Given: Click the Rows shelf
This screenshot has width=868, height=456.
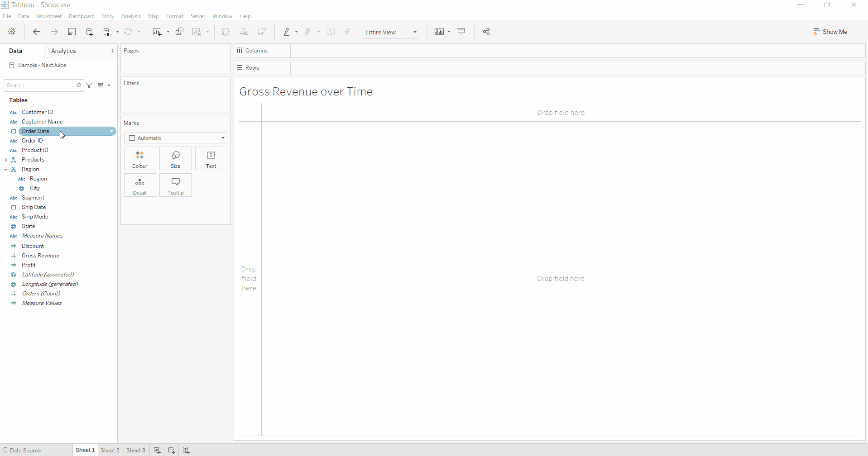Looking at the screenshot, I should 578,68.
